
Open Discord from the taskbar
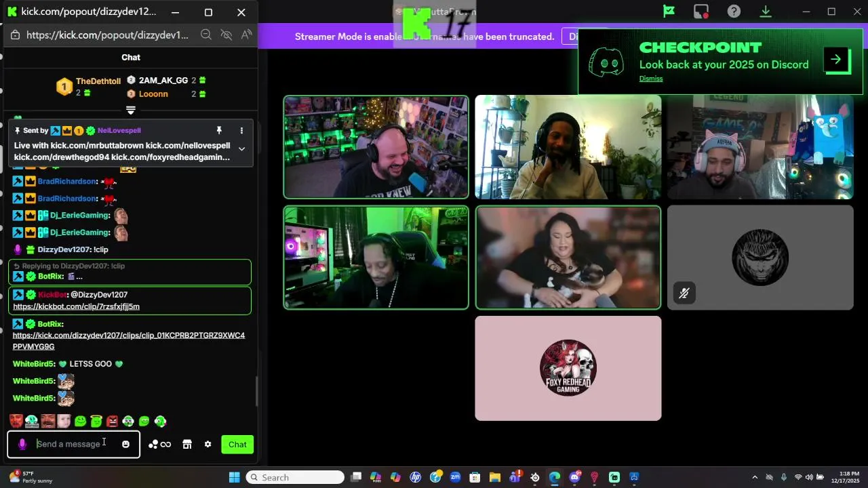click(575, 477)
